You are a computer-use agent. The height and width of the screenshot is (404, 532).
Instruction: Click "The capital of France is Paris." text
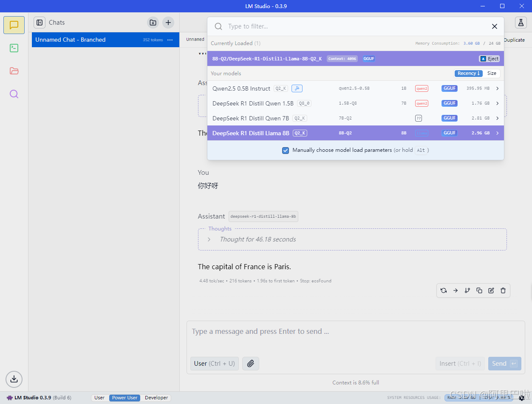(244, 267)
